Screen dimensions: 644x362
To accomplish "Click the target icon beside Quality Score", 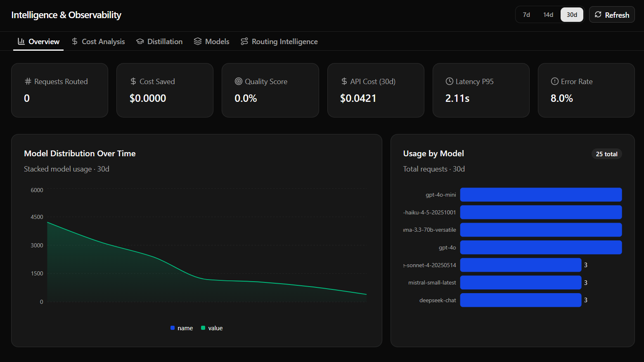I will 239,81.
